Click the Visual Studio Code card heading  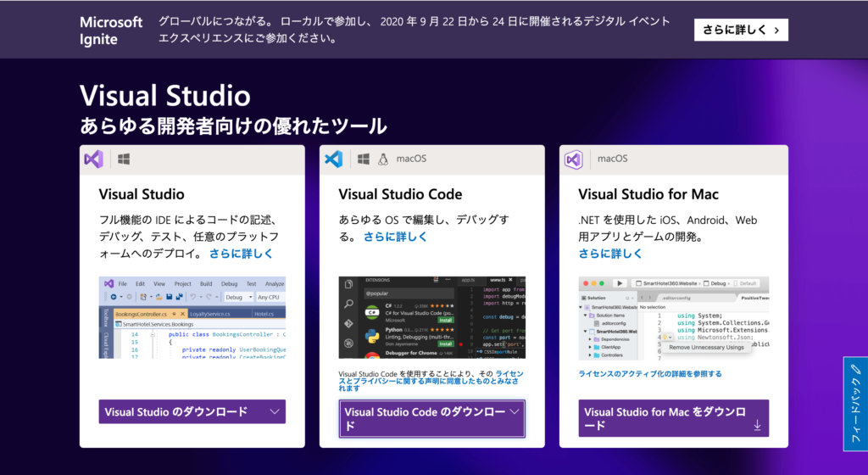(400, 194)
